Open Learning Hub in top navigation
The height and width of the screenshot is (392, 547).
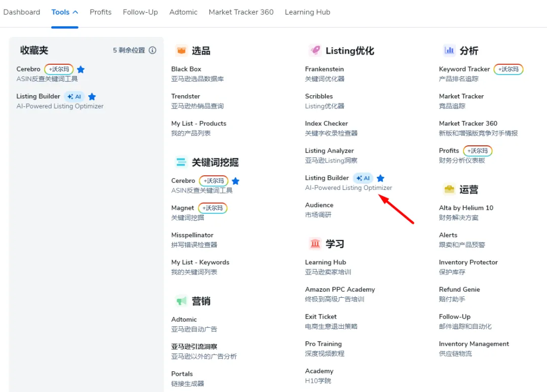coord(307,12)
